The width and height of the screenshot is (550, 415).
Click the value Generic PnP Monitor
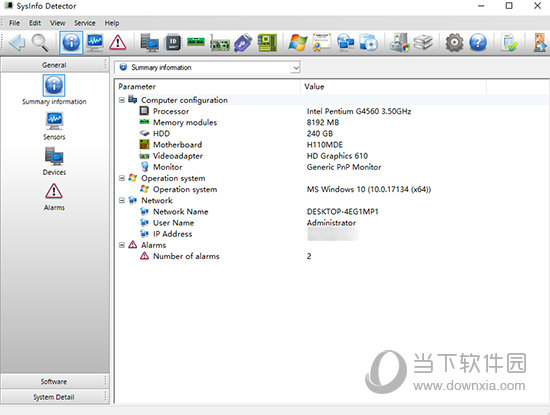point(344,167)
